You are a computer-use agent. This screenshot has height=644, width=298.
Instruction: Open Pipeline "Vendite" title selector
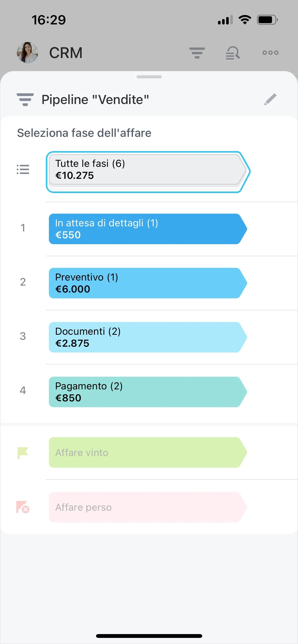pos(95,99)
